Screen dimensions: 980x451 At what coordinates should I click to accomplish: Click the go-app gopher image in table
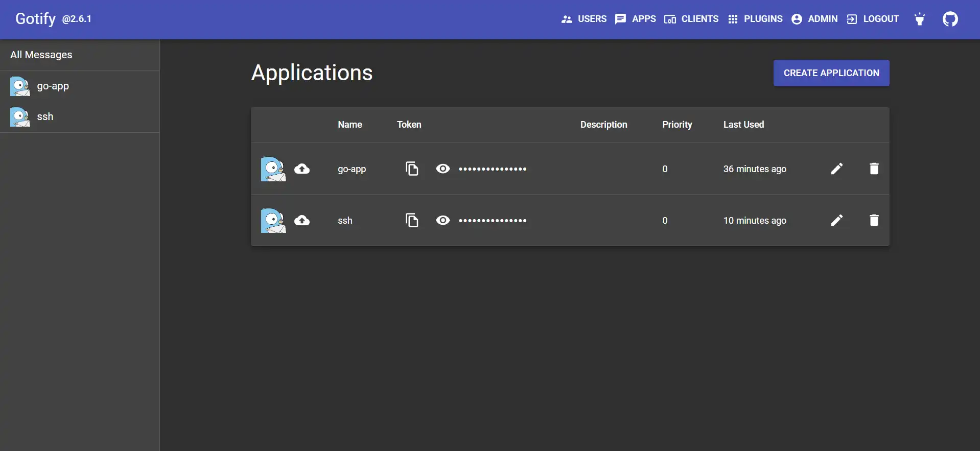pos(273,169)
